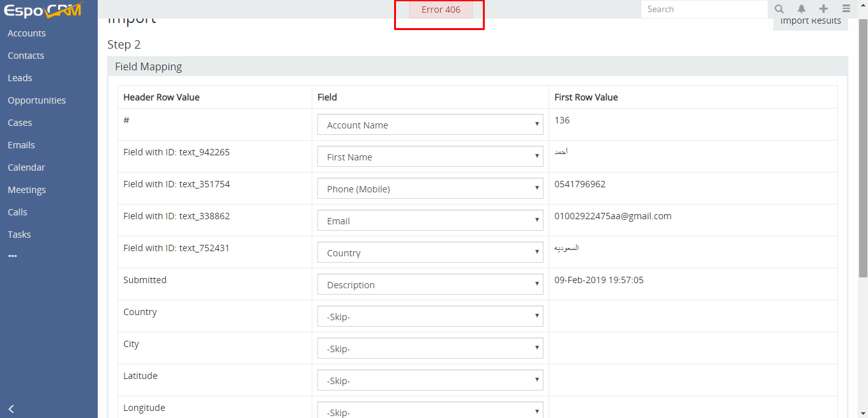Expand the Phone (Mobile) mapping dropdown

(430, 189)
